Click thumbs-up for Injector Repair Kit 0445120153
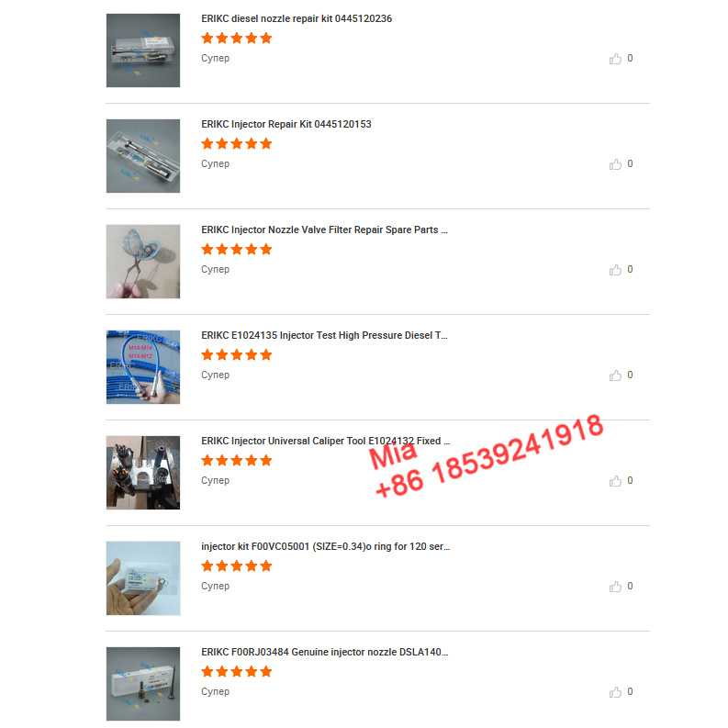The height and width of the screenshot is (728, 728). coord(615,164)
